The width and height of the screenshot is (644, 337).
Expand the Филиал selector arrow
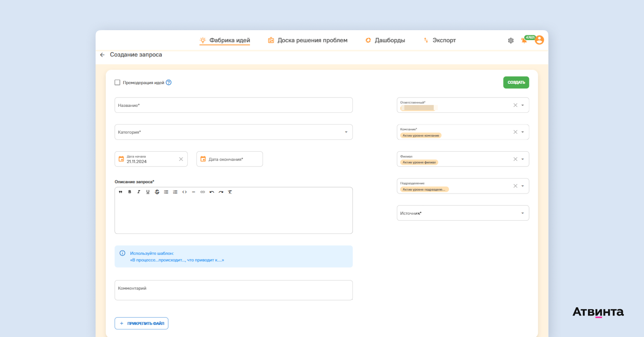point(523,159)
